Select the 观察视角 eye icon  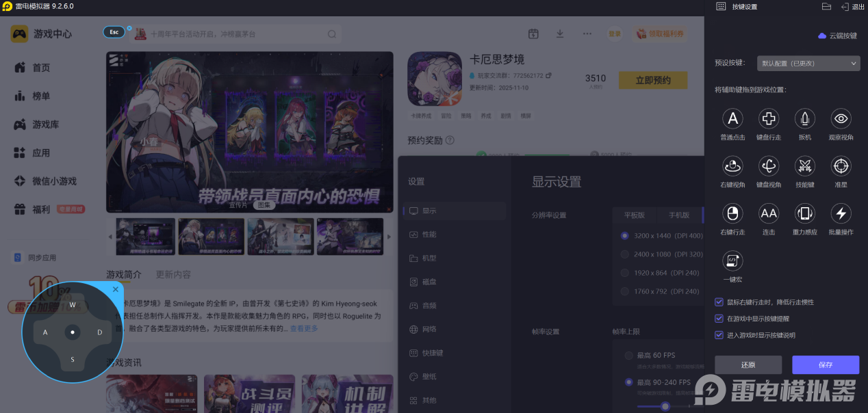pos(841,118)
